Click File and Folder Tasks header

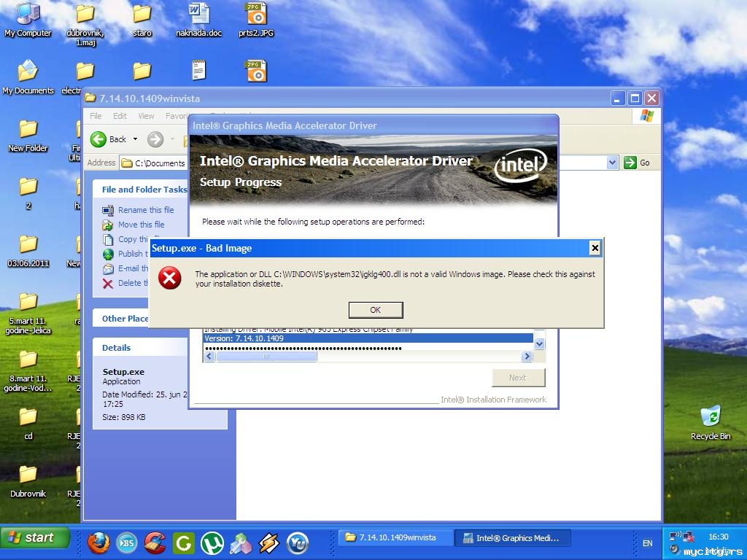pos(144,190)
